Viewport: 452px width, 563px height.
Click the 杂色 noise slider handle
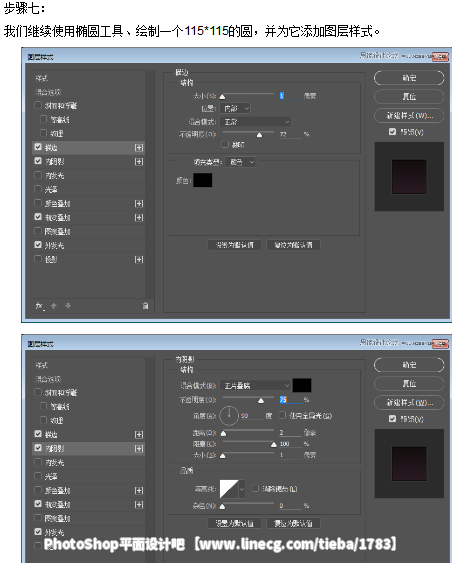[x=223, y=506]
